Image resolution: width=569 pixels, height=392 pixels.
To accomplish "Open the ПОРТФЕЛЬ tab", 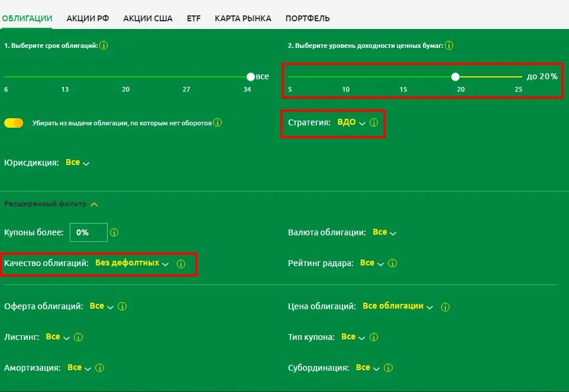I will pos(308,18).
